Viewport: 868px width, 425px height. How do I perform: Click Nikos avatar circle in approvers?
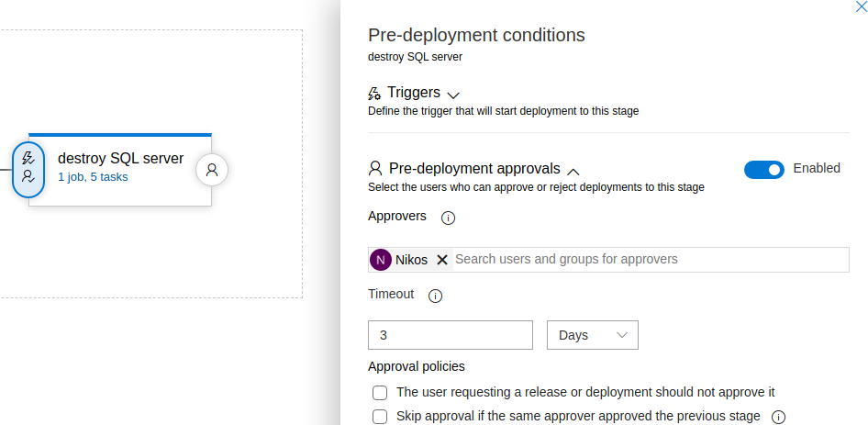380,260
